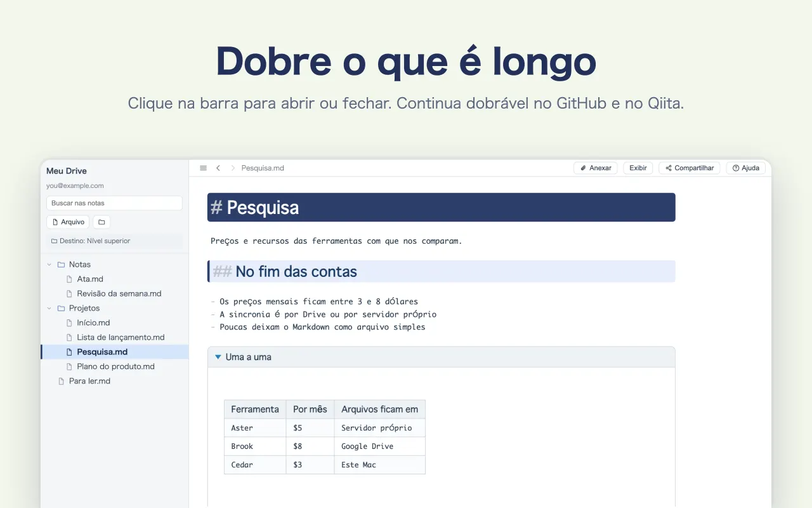
Task: Click the ## No fim das contas heading
Action: click(x=441, y=271)
